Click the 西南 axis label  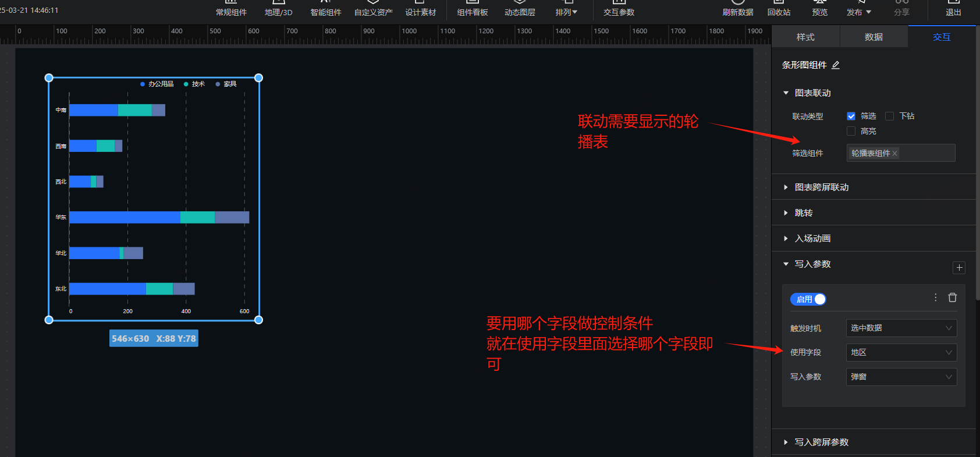click(x=61, y=146)
